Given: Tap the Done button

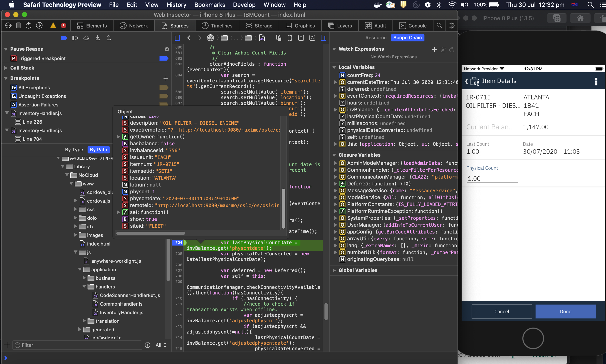Looking at the screenshot, I should pyautogui.click(x=565, y=311).
